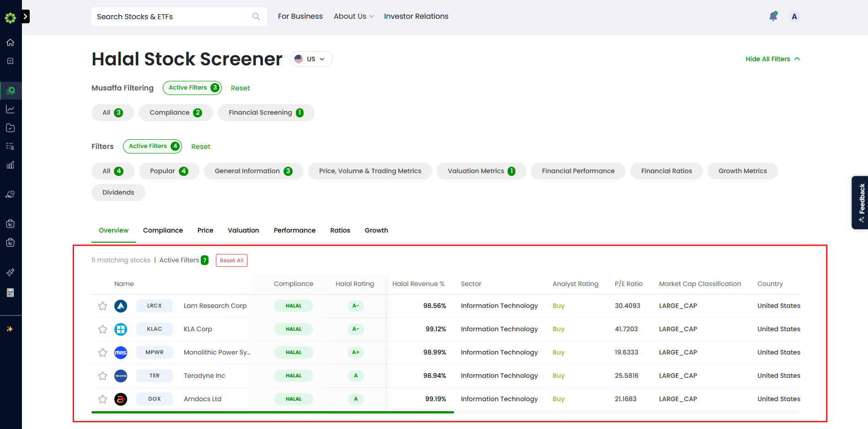Viewport: 868px width, 429px height.
Task: Switch to the Overview tab
Action: 113,231
